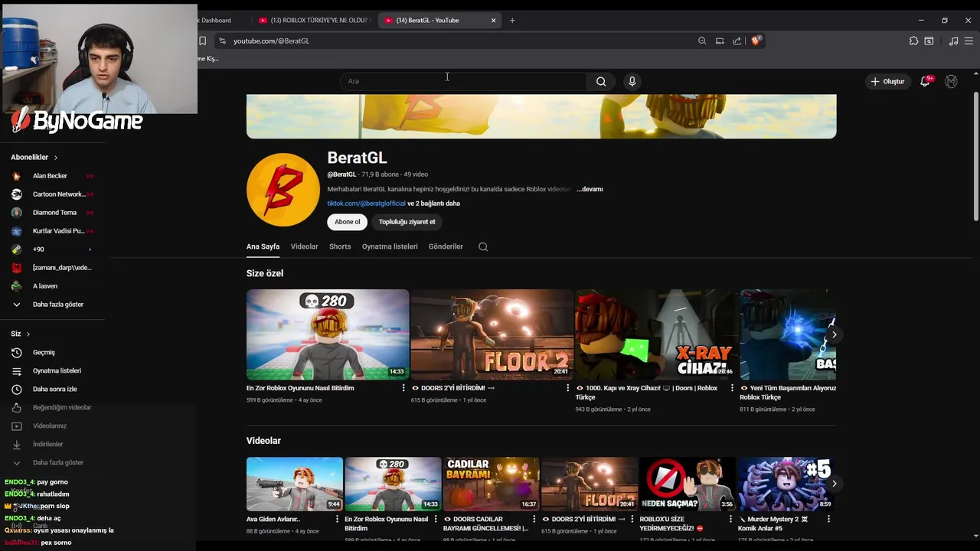Bookmark this page using bookmark icon
This screenshot has height=551, width=980.
tap(203, 41)
